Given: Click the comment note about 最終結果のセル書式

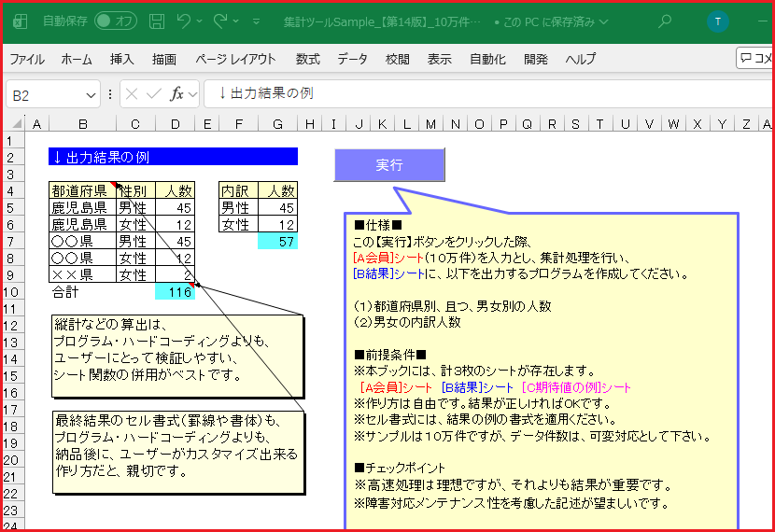Looking at the screenshot, I should point(178,453).
